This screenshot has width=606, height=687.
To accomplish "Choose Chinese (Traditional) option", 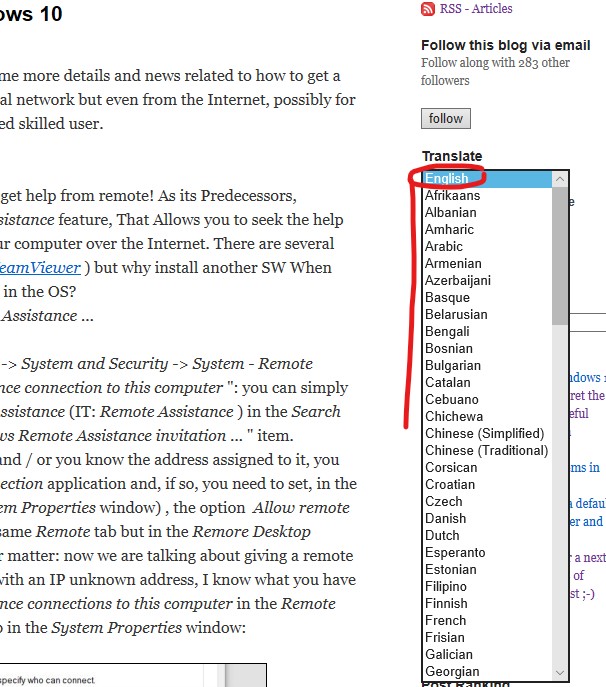I will point(486,451).
